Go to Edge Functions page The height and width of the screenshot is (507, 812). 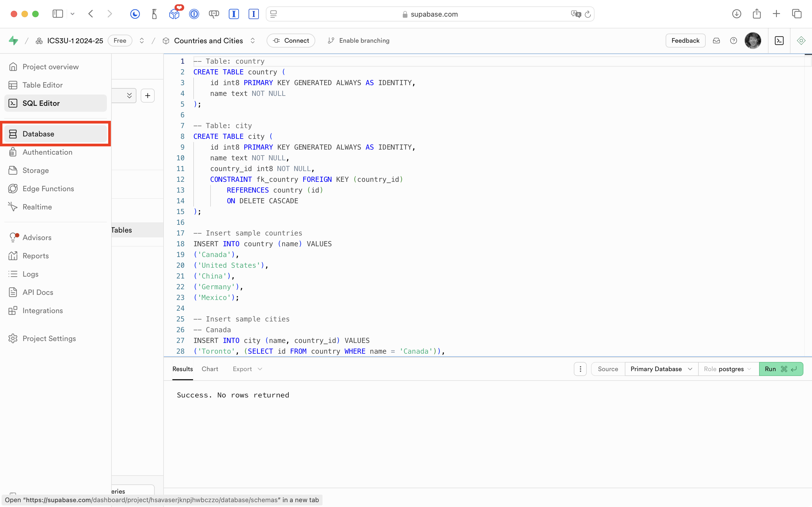(x=48, y=189)
